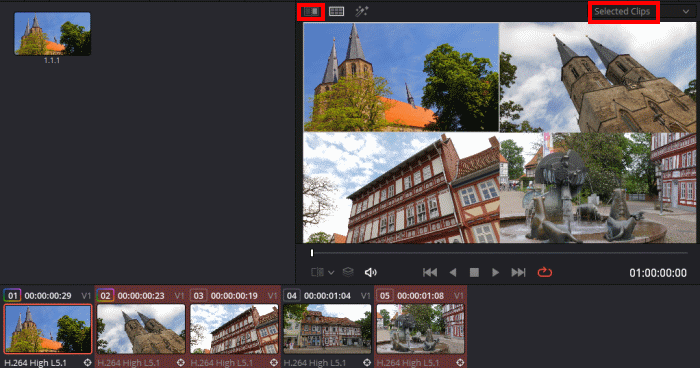Play the clip forward
The height and width of the screenshot is (368, 700).
[495, 272]
